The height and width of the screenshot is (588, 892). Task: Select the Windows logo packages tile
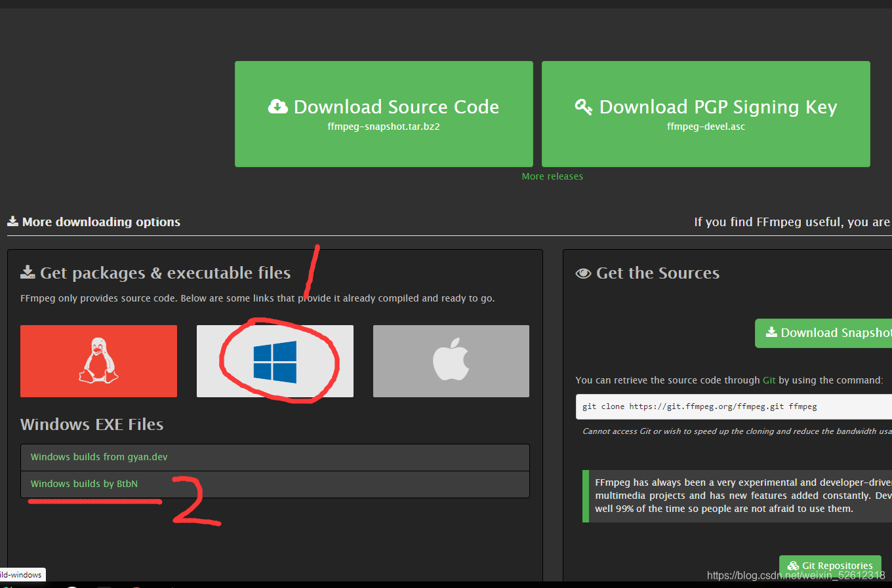tap(275, 361)
